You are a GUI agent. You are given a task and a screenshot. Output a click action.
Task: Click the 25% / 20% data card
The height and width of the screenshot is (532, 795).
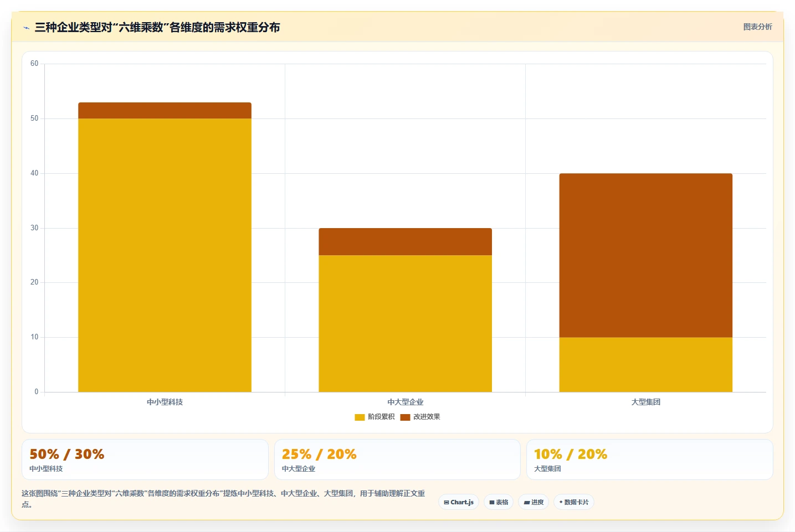pos(397,459)
